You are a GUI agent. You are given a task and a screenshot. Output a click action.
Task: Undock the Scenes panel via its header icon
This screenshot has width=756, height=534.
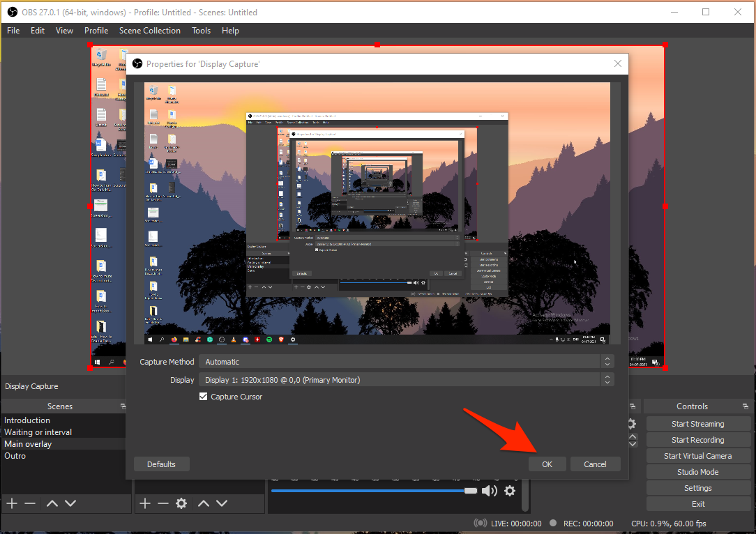coord(123,406)
